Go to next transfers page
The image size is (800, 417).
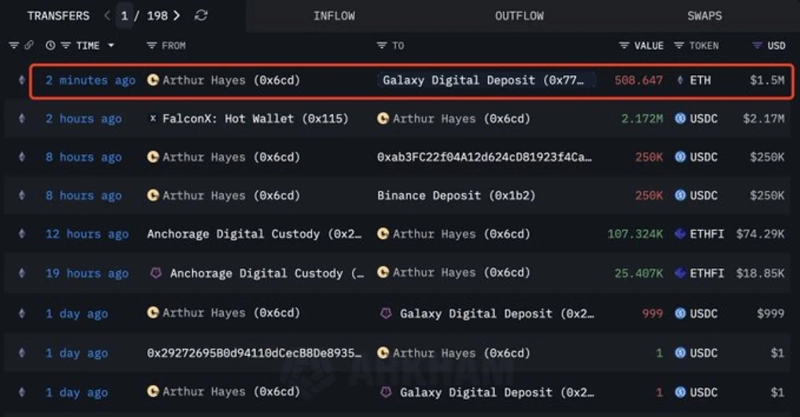point(177,16)
